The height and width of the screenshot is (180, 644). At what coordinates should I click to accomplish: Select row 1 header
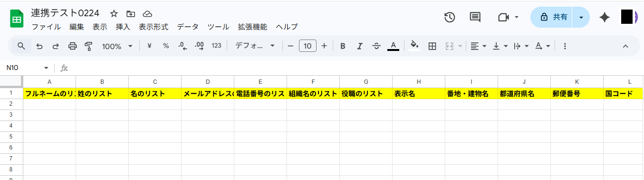[x=11, y=93]
